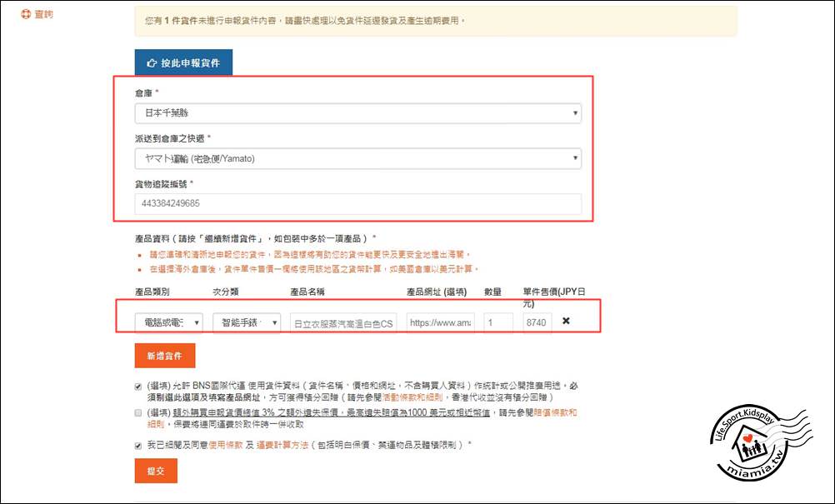
Task: Uncheck the BNS data usage permission checkbox
Action: pyautogui.click(x=138, y=387)
